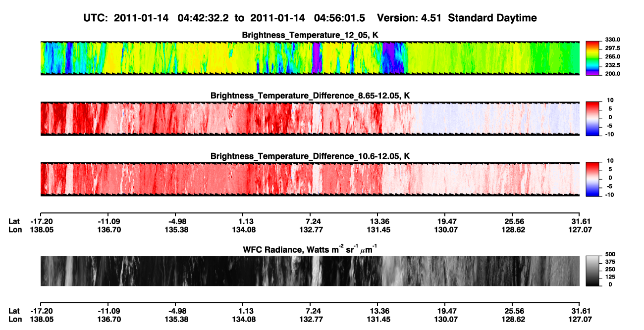
Task: Click latitude -11.09 on the upper axis
Action: pyautogui.click(x=107, y=221)
